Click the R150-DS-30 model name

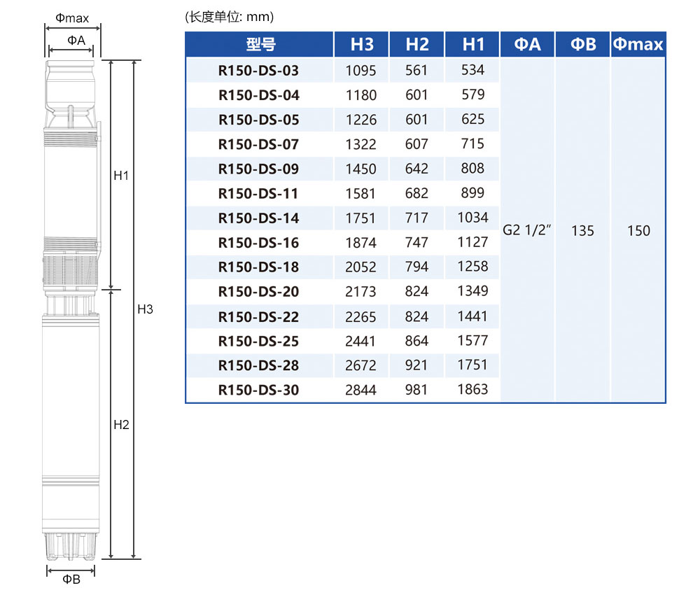258,391
